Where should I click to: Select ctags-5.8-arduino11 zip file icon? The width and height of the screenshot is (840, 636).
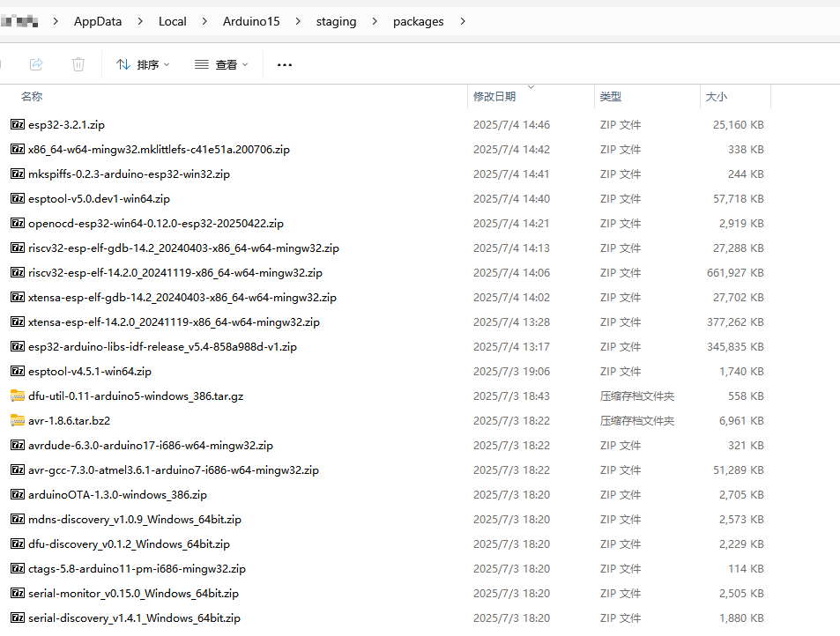tap(18, 567)
